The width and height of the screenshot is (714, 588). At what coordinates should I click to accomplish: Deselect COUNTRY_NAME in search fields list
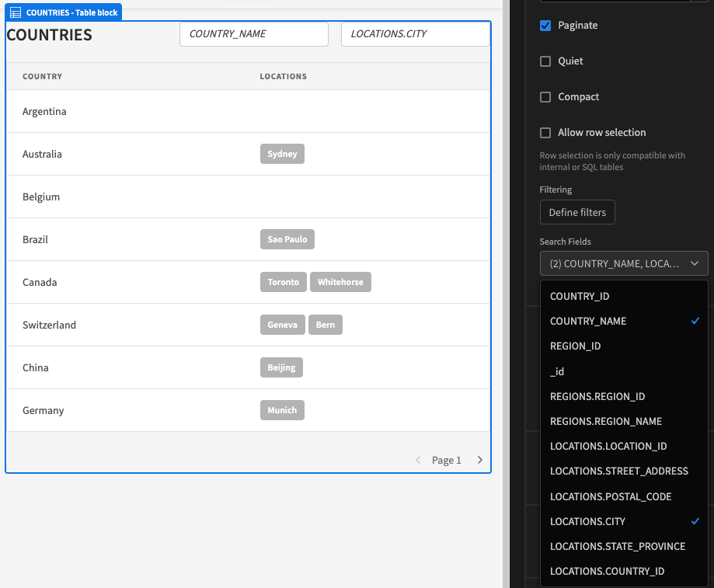pyautogui.click(x=624, y=322)
